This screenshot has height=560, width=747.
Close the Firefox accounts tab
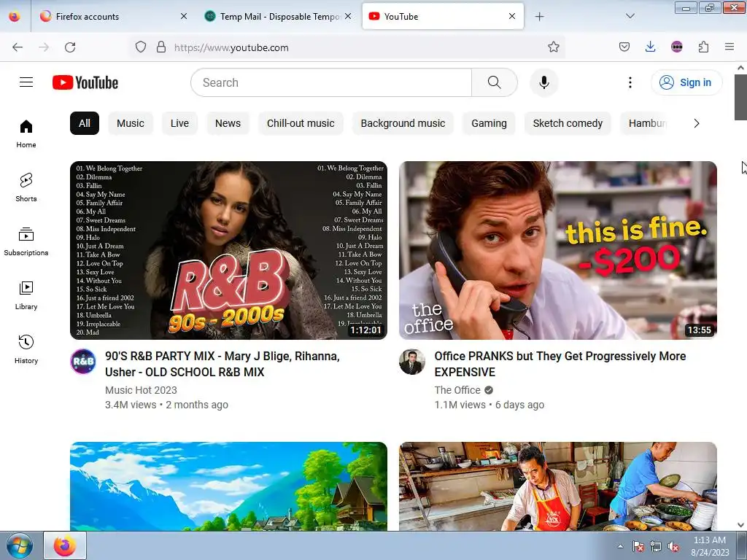click(184, 16)
